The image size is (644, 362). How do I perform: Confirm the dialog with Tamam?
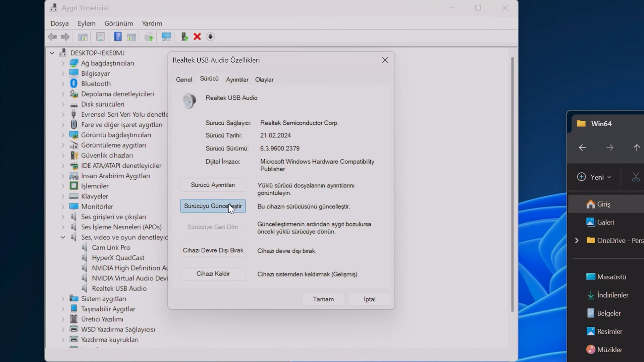[323, 299]
